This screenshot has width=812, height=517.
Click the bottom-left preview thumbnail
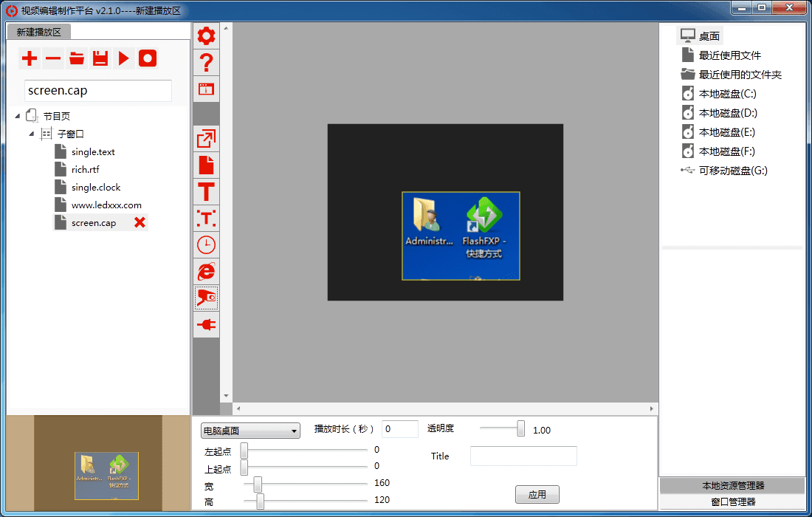click(x=106, y=476)
